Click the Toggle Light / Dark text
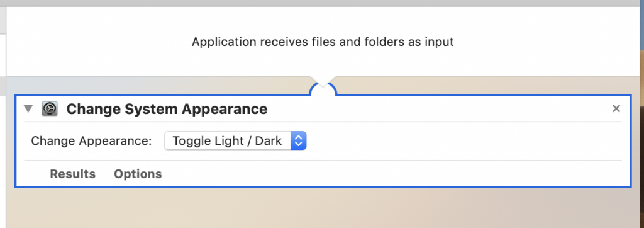Viewport: 644px width, 228px height. (227, 141)
